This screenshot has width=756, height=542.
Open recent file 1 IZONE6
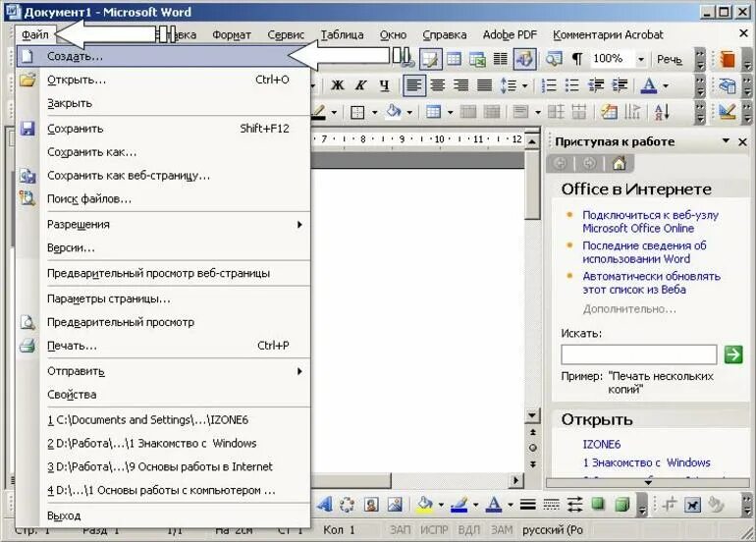coord(163,420)
